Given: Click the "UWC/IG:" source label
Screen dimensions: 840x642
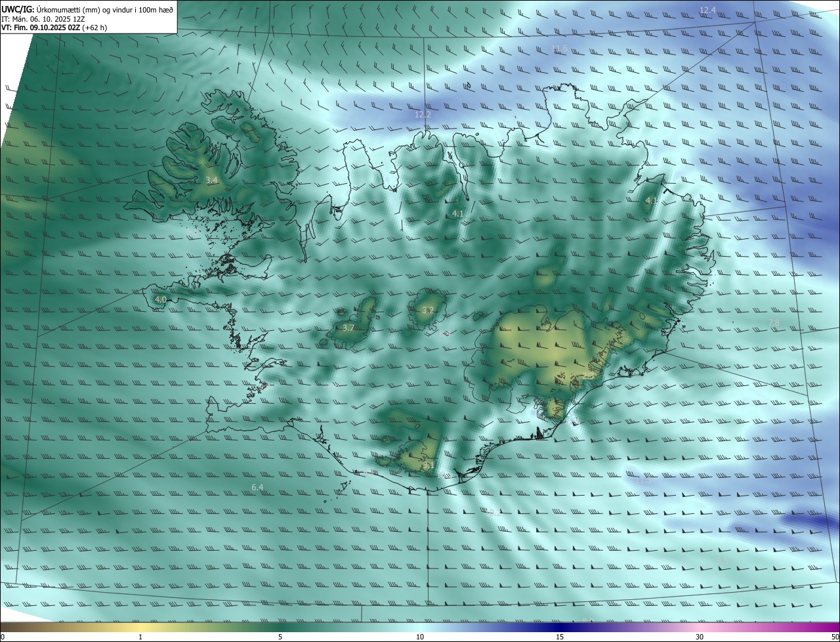Looking at the screenshot, I should [x=18, y=9].
